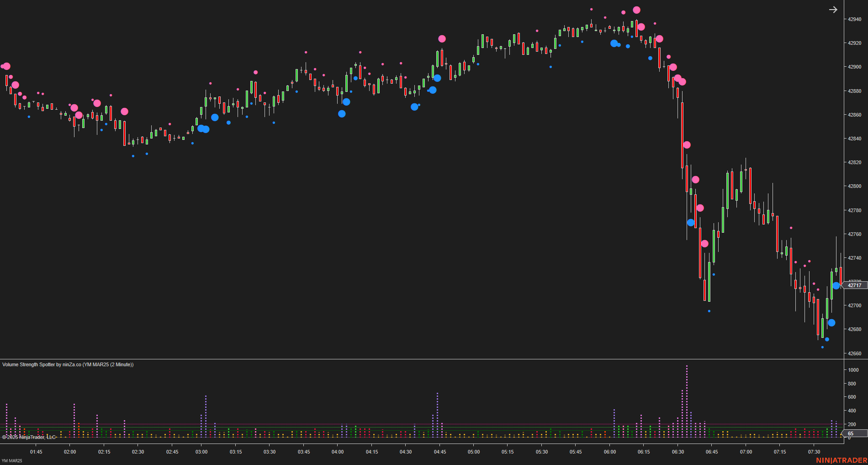Toggle the indicator value marker showing 65

(850, 433)
